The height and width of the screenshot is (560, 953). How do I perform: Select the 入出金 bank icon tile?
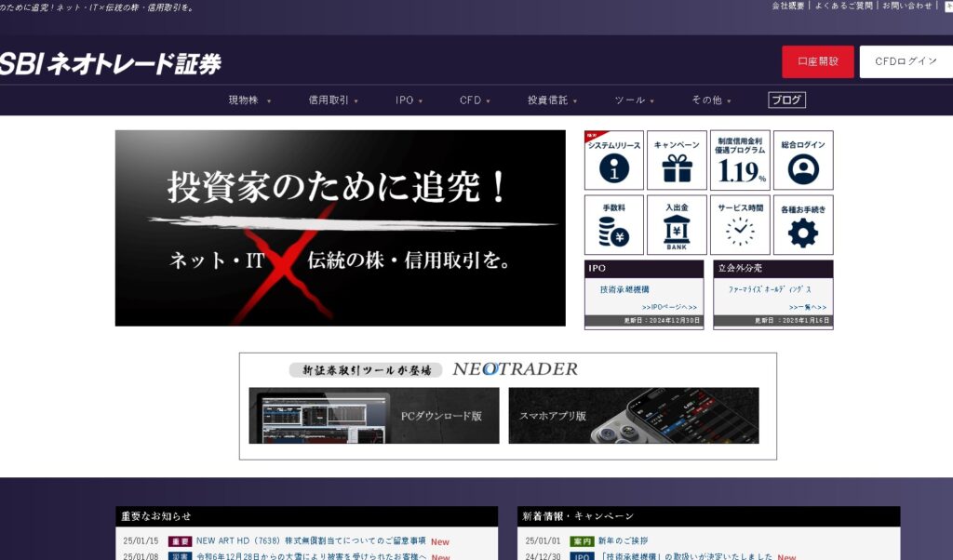coord(677,225)
